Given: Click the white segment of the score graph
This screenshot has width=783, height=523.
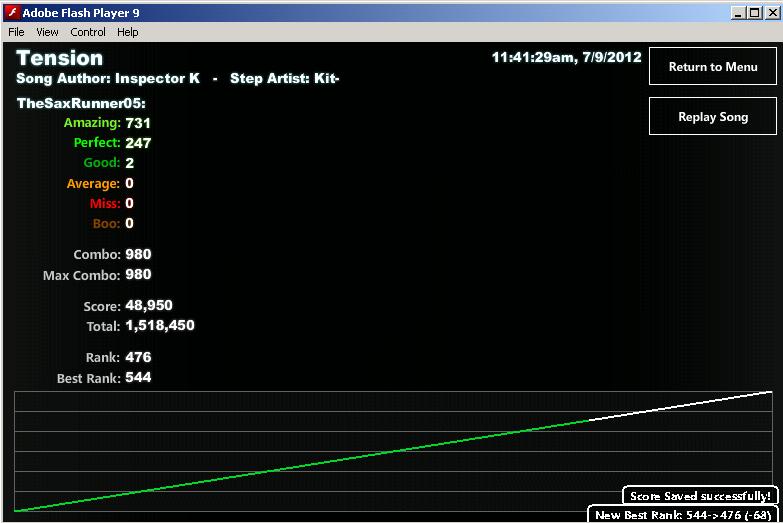Looking at the screenshot, I should [x=681, y=406].
